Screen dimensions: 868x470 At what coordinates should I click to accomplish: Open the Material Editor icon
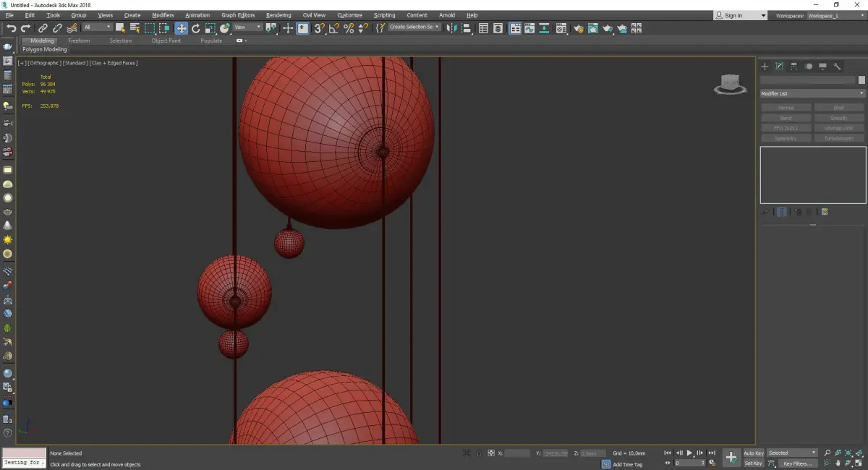(x=561, y=28)
